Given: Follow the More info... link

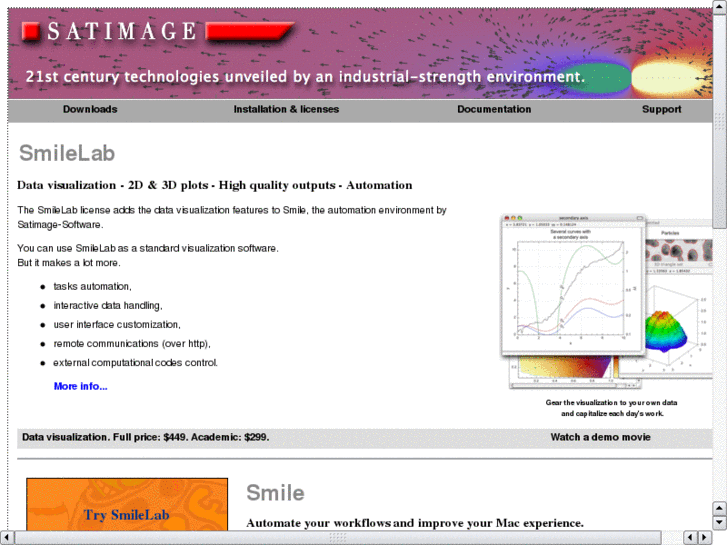Looking at the screenshot, I should click(81, 386).
